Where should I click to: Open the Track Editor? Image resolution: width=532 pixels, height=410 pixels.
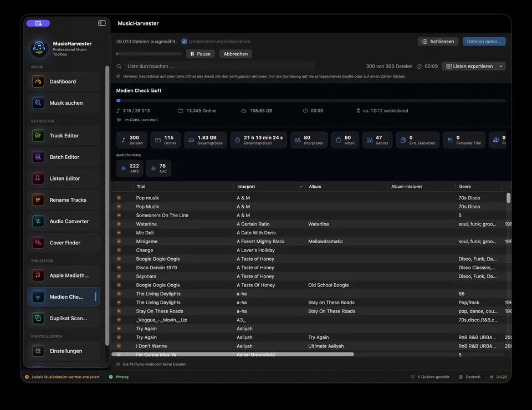point(64,135)
